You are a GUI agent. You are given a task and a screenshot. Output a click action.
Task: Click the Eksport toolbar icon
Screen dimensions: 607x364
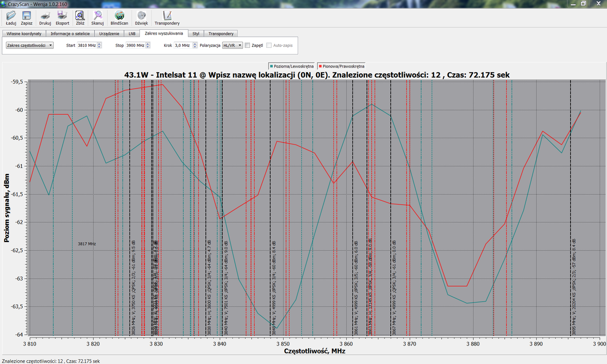coord(62,18)
